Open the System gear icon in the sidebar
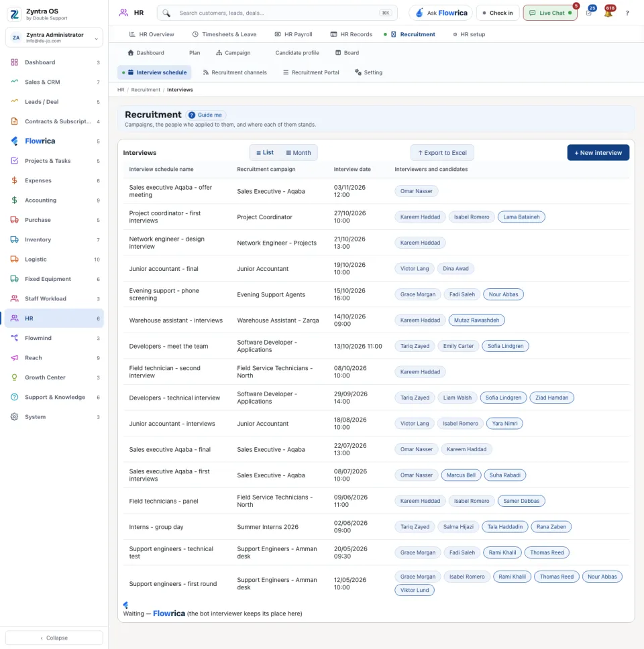Screen dimensions: 644x649 [x=15, y=417]
